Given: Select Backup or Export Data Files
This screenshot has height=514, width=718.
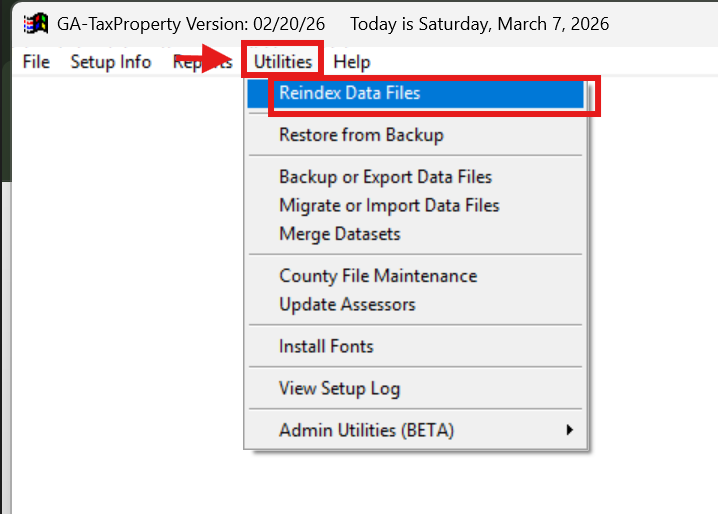Looking at the screenshot, I should pos(385,177).
